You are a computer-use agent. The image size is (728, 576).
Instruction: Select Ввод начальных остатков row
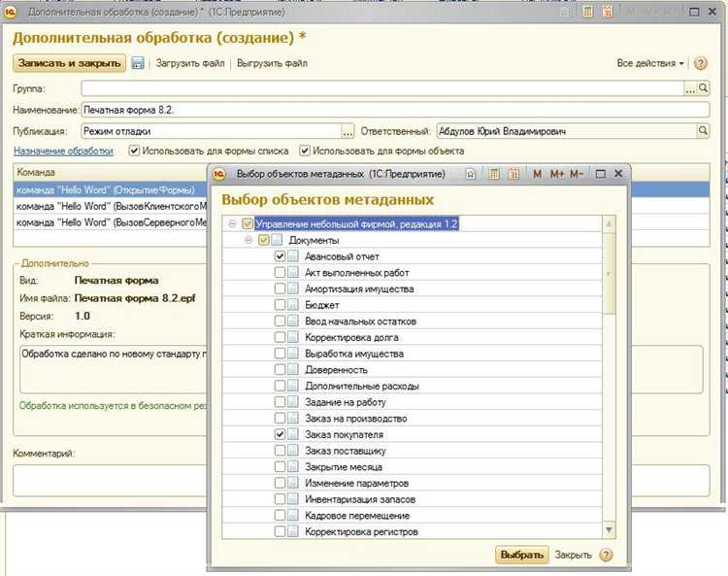[x=413, y=322]
